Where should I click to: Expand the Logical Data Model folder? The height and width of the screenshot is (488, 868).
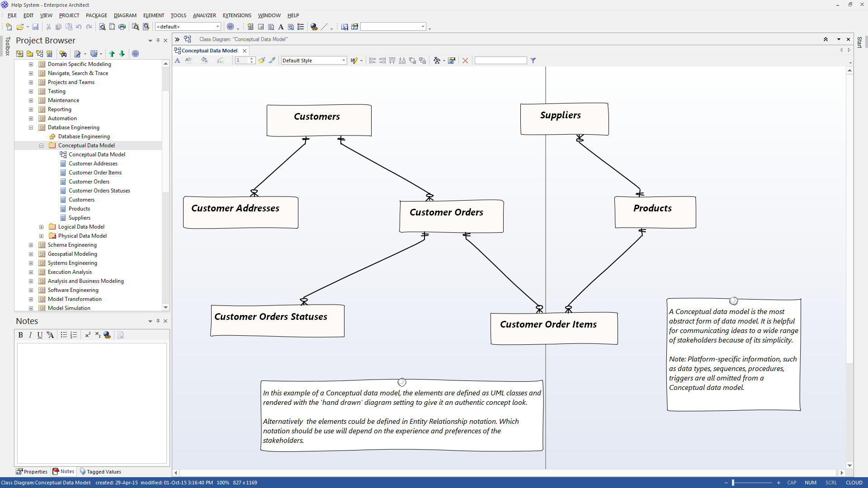tap(41, 227)
